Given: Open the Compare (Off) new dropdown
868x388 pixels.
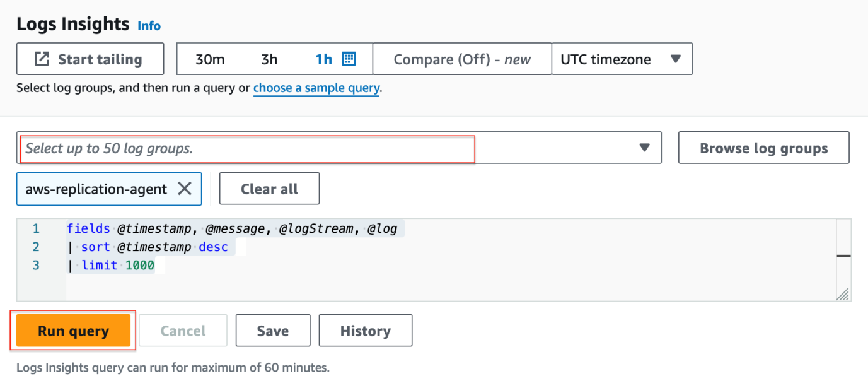Looking at the screenshot, I should click(462, 59).
